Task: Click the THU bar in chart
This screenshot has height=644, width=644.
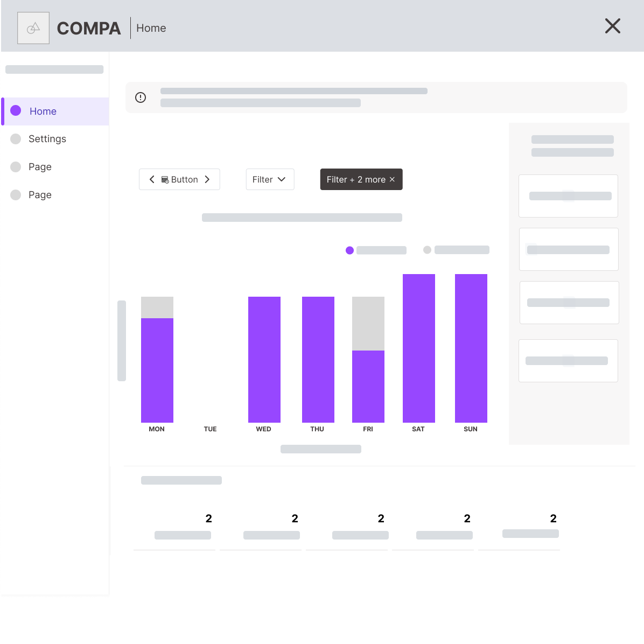Action: coord(318,359)
